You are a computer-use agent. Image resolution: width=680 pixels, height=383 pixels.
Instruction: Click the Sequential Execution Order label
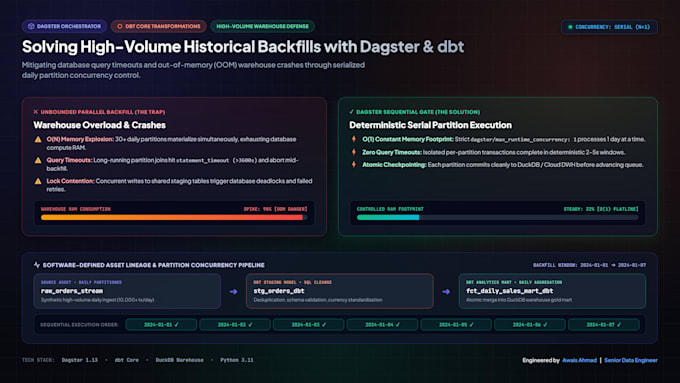click(79, 324)
